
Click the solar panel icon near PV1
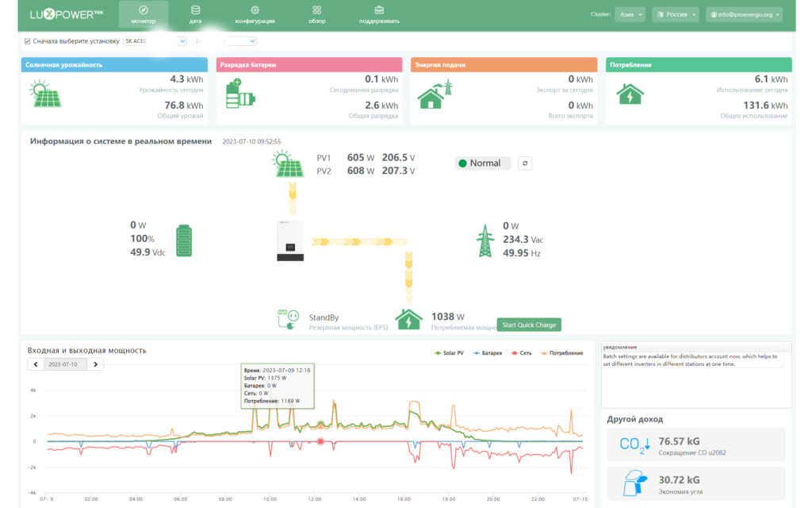pos(288,164)
